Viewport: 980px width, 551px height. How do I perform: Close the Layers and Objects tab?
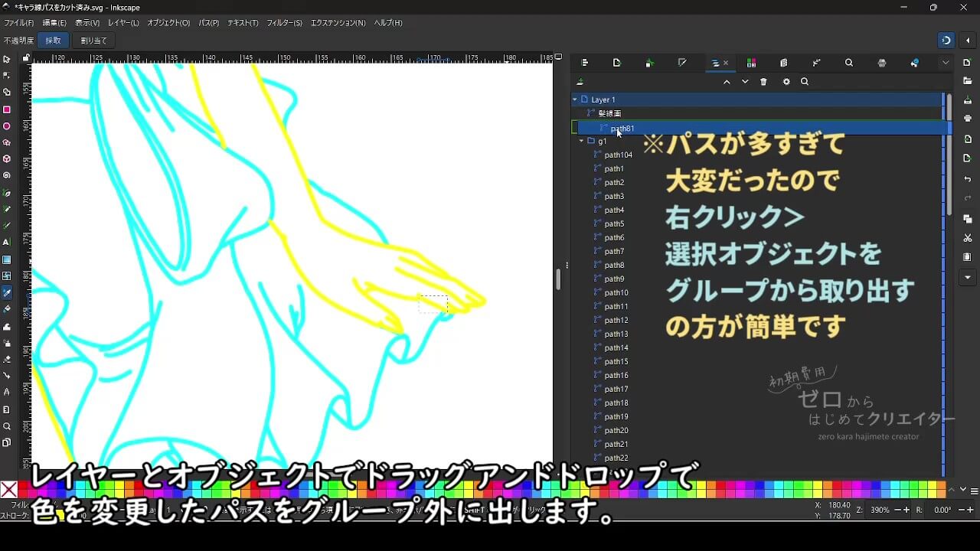pyautogui.click(x=726, y=64)
